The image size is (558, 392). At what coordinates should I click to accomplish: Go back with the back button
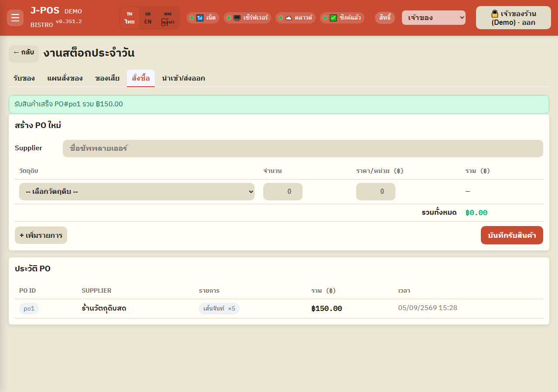point(24,53)
